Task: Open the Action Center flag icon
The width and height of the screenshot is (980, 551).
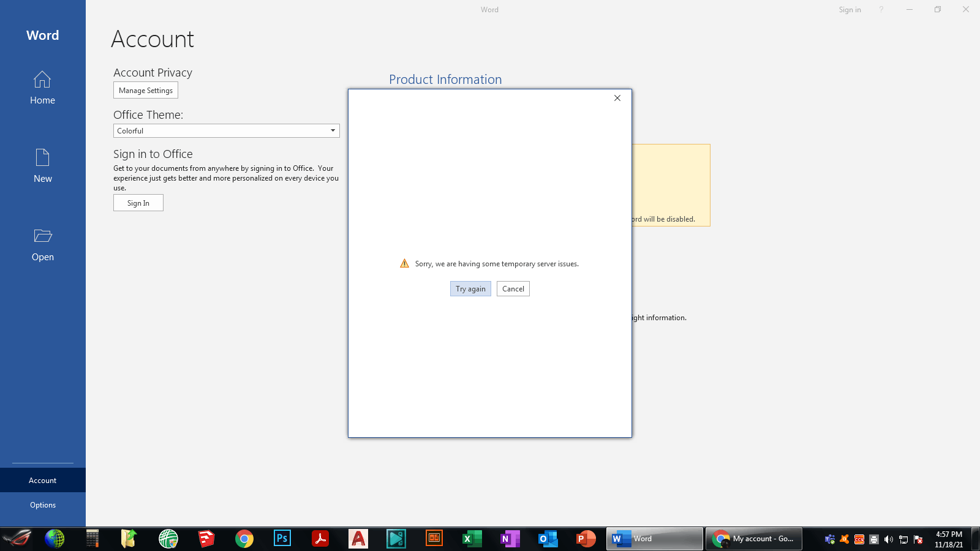Action: tap(918, 539)
